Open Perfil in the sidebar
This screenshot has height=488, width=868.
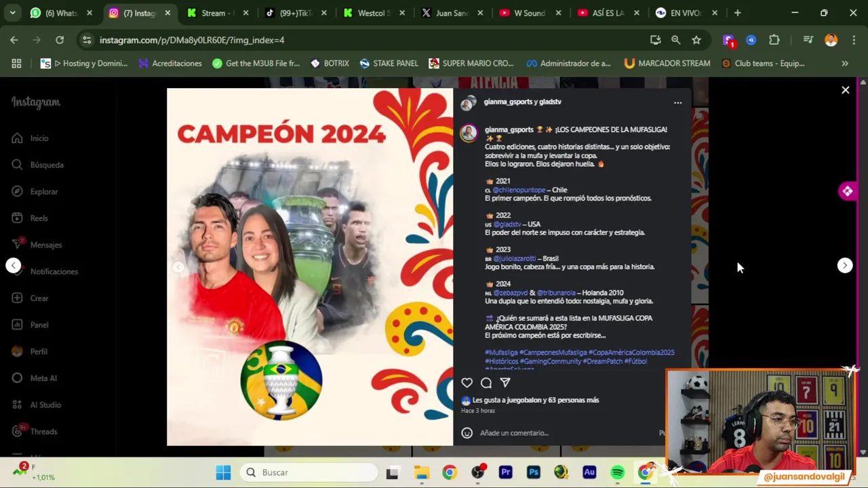click(x=30, y=352)
